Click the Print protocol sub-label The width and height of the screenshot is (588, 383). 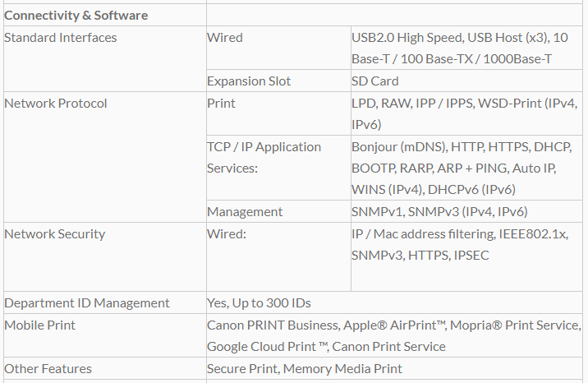point(221,103)
